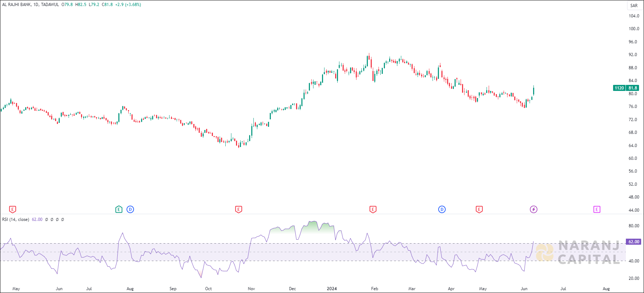
Task: Click the RSI (14, close) indicator label
Action: [x=16, y=219]
